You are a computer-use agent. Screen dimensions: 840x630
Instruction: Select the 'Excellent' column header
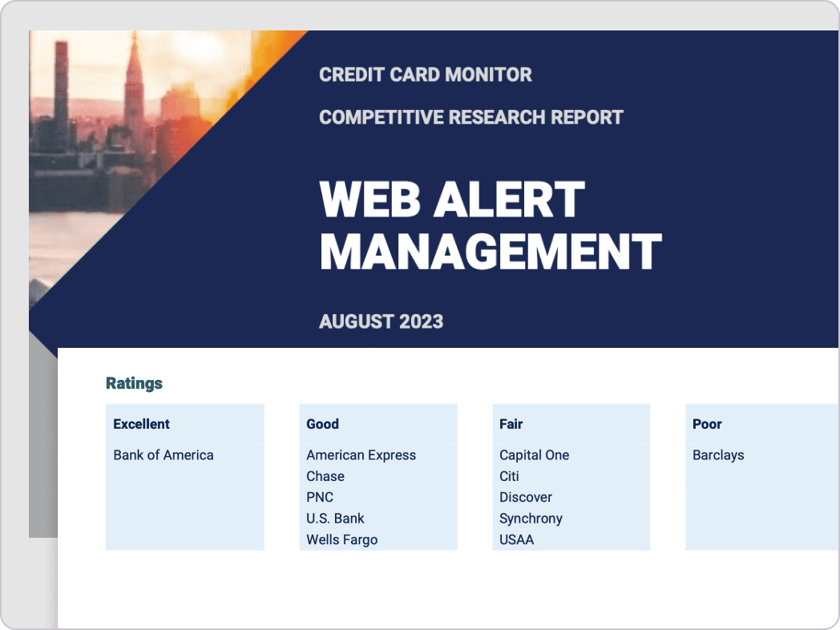pos(141,424)
